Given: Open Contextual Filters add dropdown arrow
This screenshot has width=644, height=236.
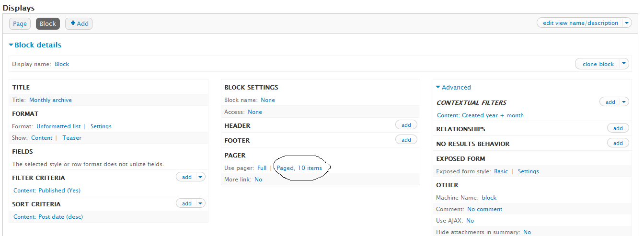Looking at the screenshot, I should [624, 102].
